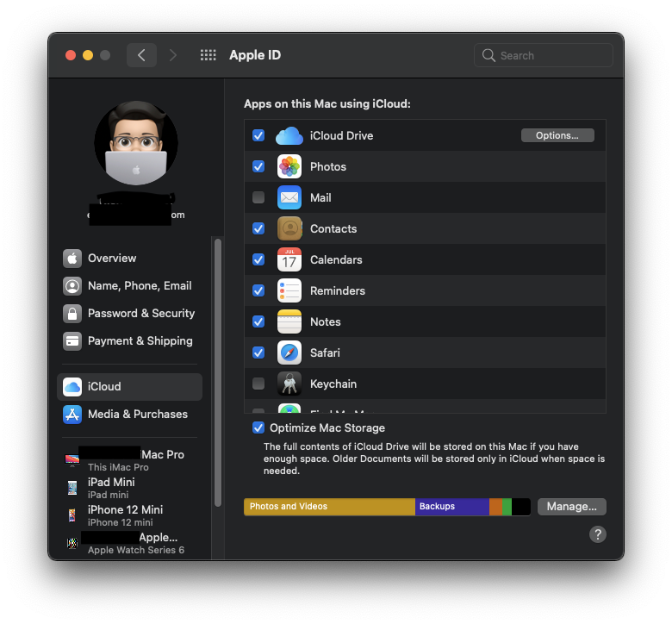Viewport: 672px width, 624px height.
Task: Select the iPhone 12 Mini device
Action: [x=125, y=515]
